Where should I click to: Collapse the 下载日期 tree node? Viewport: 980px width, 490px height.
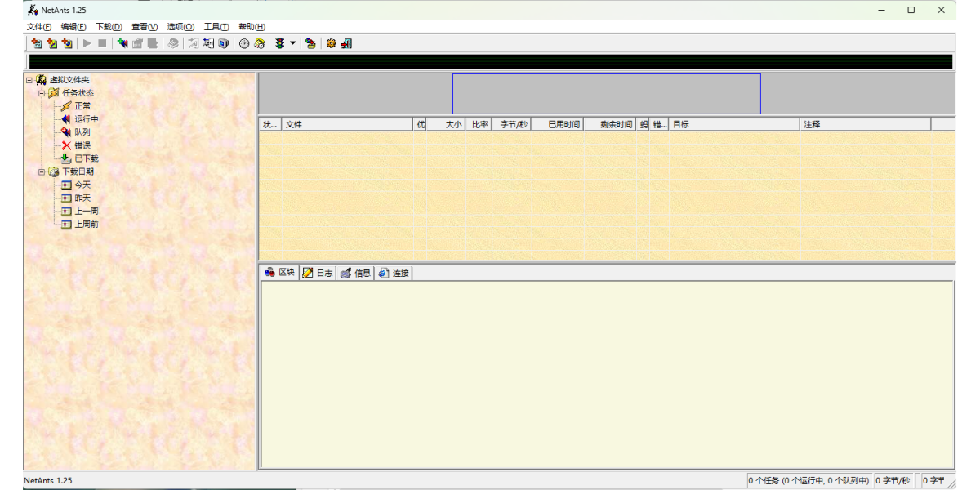pos(42,171)
